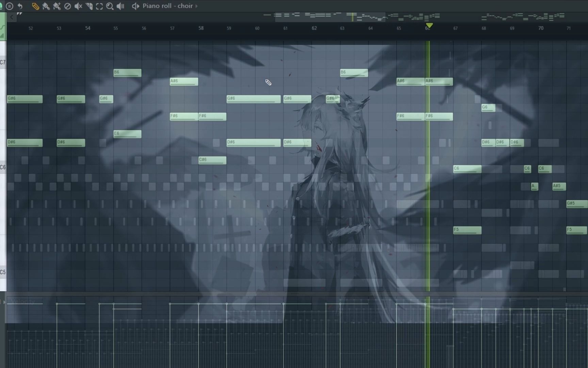The height and width of the screenshot is (368, 588).
Task: Click bar 58 on the timeline ruler
Action: coord(201,28)
